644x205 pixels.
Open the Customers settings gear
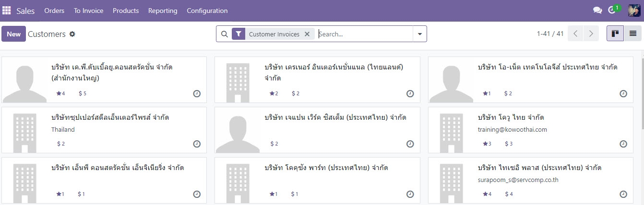(72, 34)
